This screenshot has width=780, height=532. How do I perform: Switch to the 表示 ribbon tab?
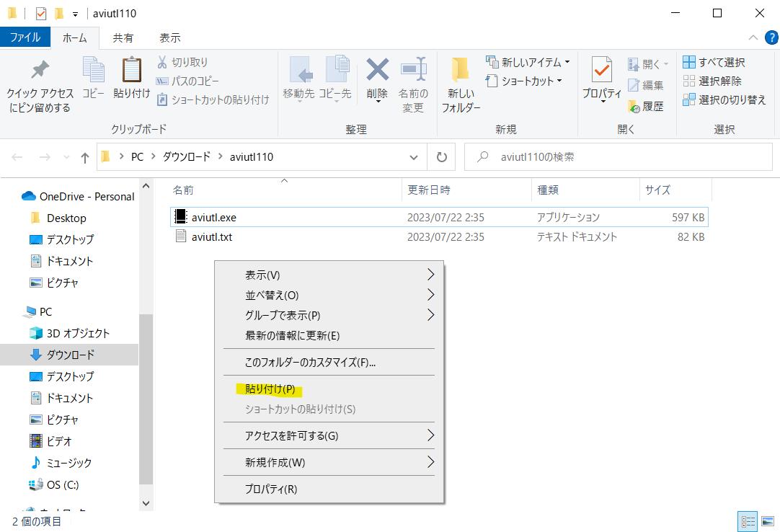[x=169, y=37]
